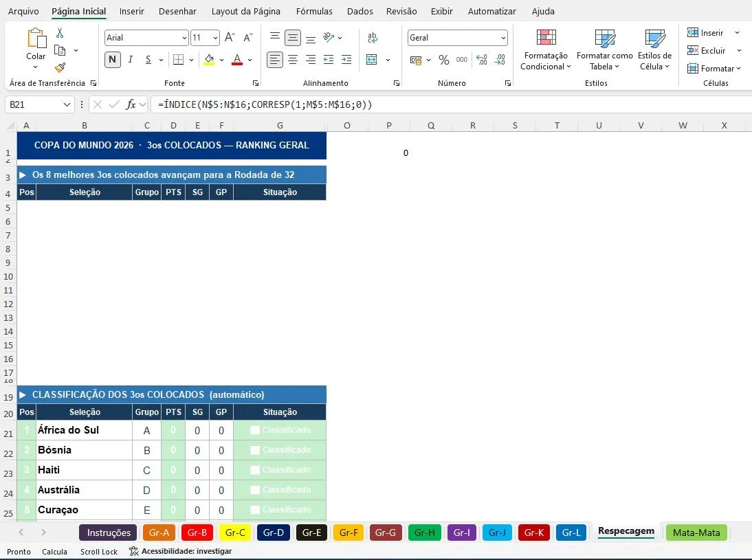Screen dimensions: 752x560
Task: Switch to the Inserir tab
Action: [x=132, y=11]
